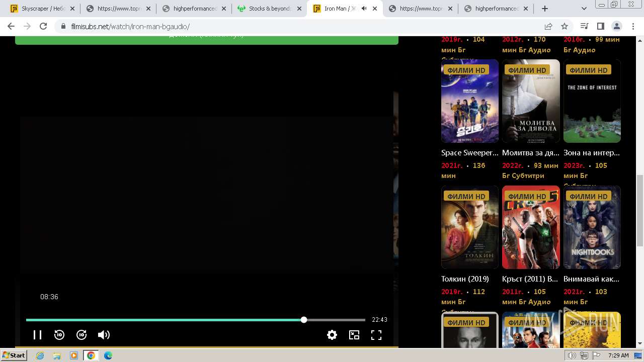Open network icon in system tray
Image resolution: width=644 pixels, height=362 pixels.
584,355
